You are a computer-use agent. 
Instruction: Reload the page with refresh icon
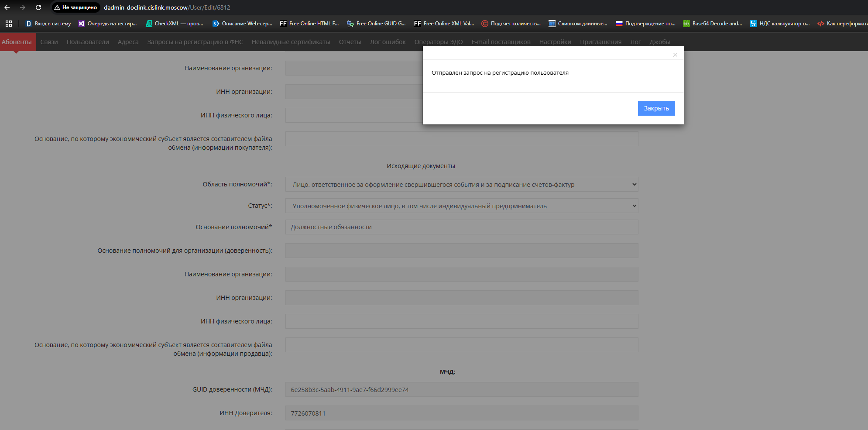click(38, 7)
